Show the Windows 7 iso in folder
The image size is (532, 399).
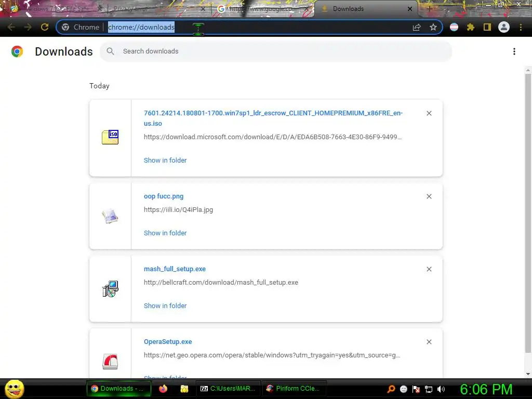(165, 160)
